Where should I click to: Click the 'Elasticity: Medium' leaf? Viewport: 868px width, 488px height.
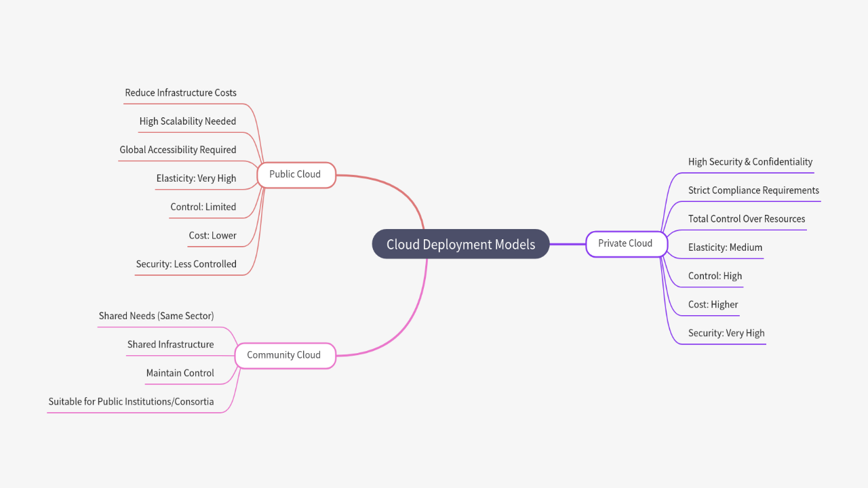click(x=725, y=247)
